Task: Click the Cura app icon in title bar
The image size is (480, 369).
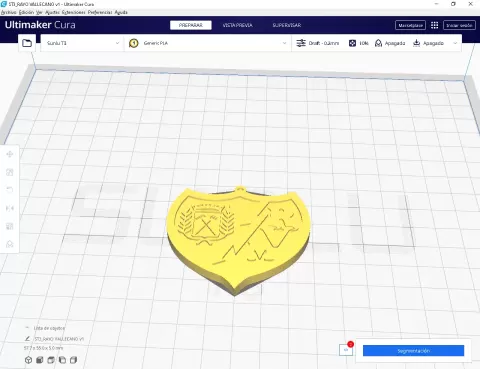Action: 4,4
